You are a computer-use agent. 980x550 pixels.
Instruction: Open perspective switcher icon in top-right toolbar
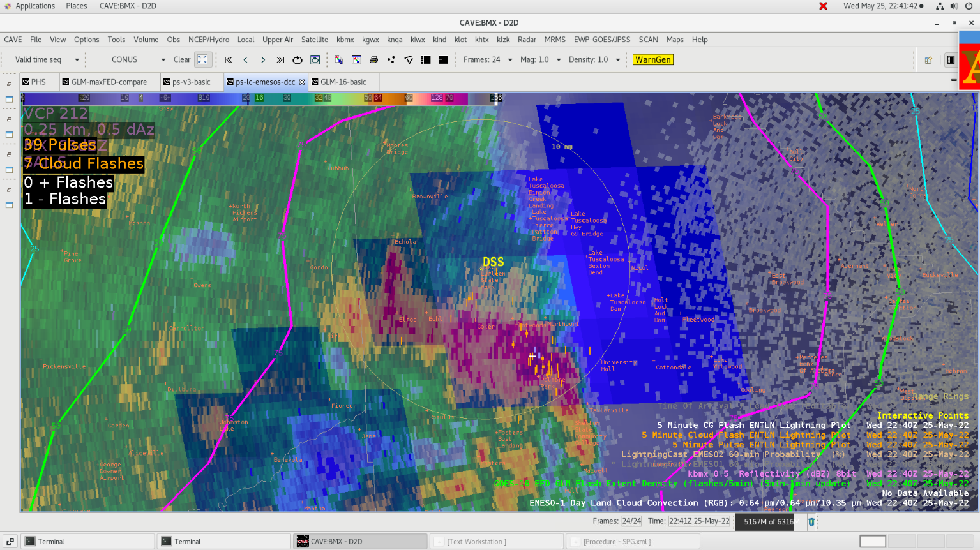click(928, 60)
